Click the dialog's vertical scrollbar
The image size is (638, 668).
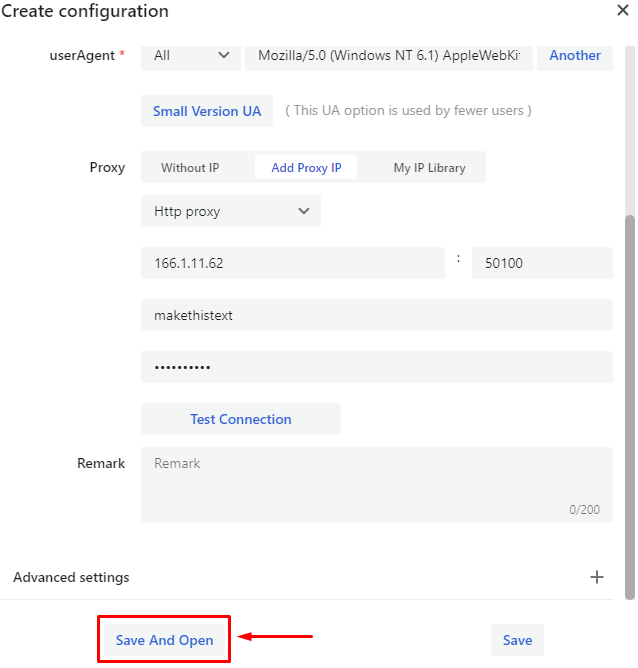click(x=629, y=400)
